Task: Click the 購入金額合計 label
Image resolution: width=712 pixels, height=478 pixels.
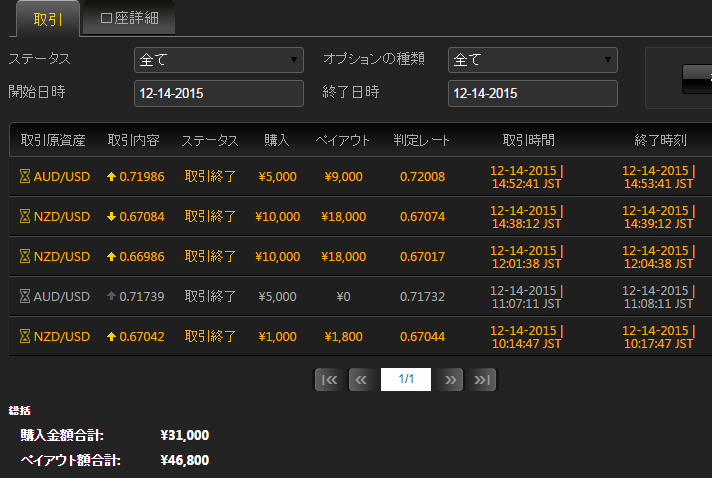Action: [x=62, y=435]
